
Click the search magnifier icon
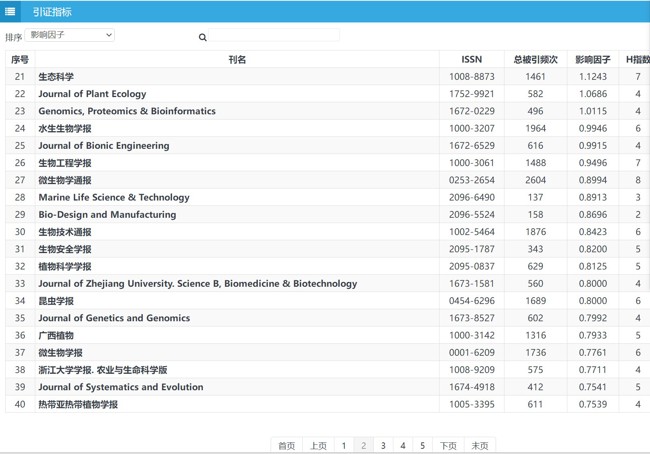pyautogui.click(x=202, y=37)
